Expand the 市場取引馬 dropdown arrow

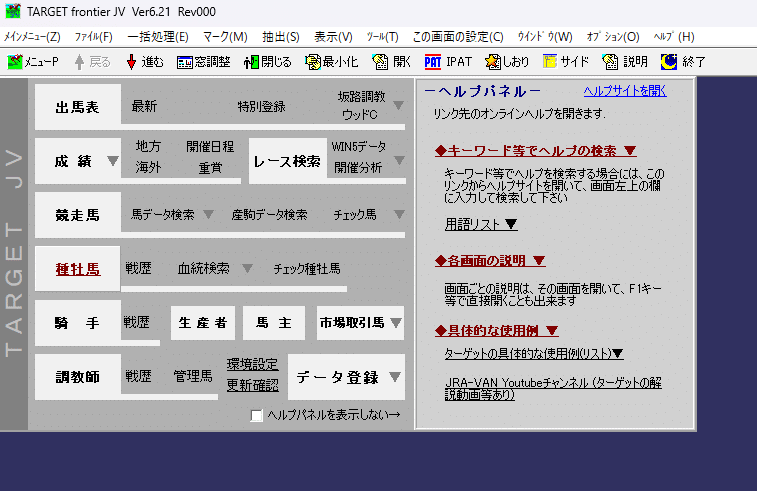(x=396, y=323)
